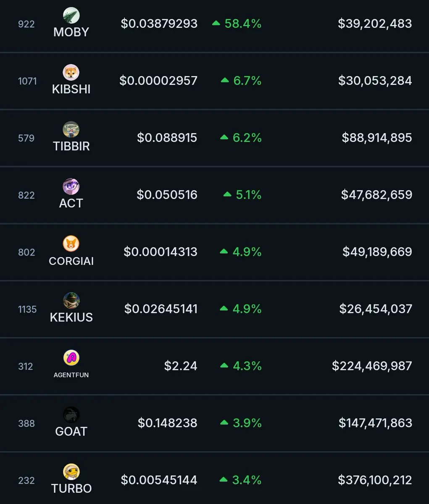Click ACT rank number 822
The image size is (429, 504).
pos(26,195)
